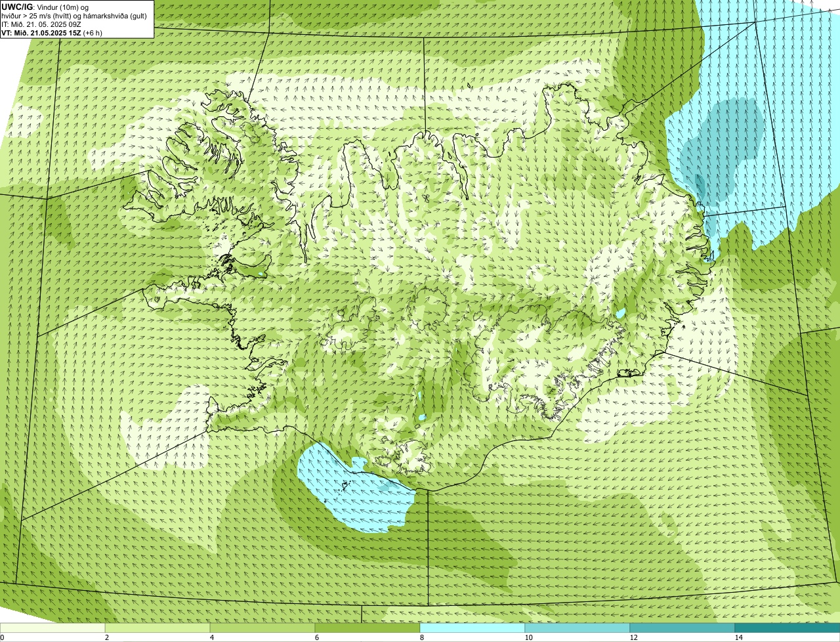Click the 12–14 m/s teal legend swatch
The height and width of the screenshot is (642, 840).
point(682,628)
